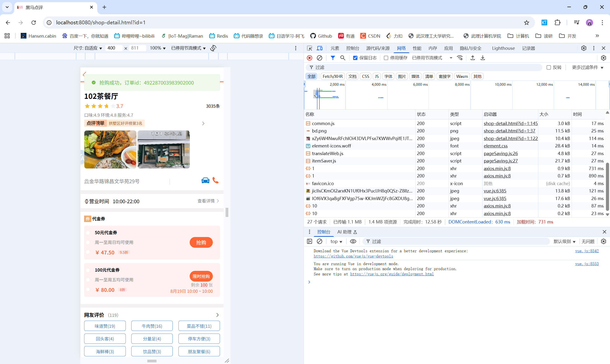Check the 反转 filter checkbox

pyautogui.click(x=549, y=67)
